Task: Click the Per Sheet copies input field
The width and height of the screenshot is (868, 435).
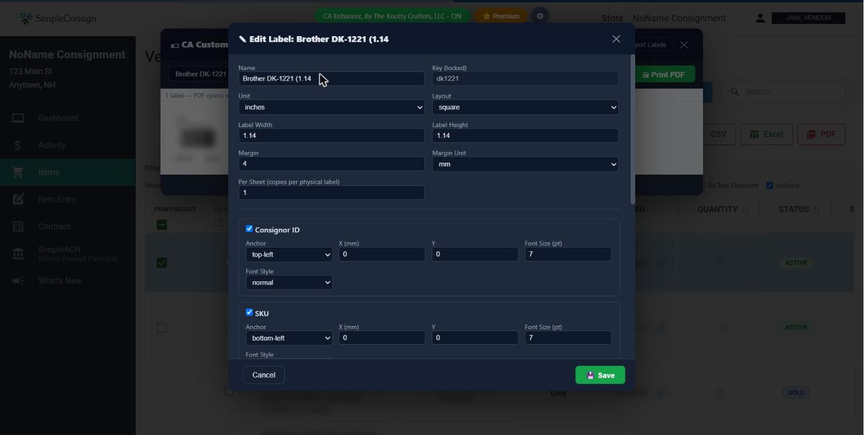Action: [331, 193]
